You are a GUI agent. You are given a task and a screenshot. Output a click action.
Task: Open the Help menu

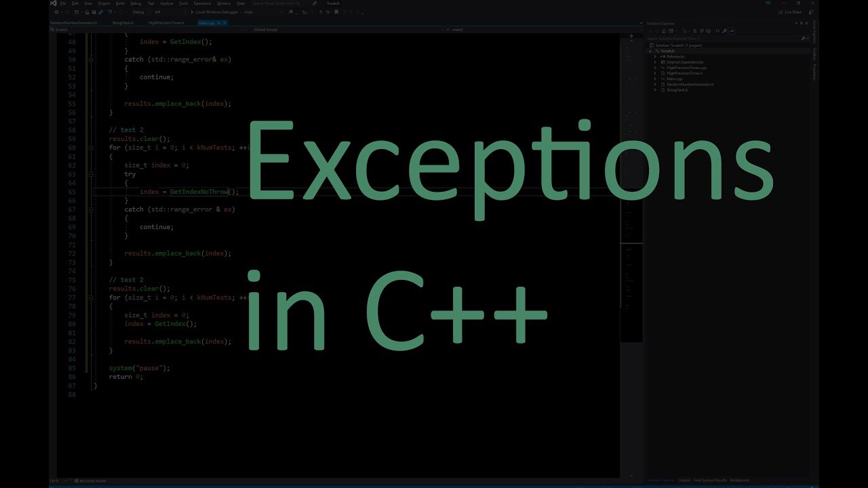point(241,3)
